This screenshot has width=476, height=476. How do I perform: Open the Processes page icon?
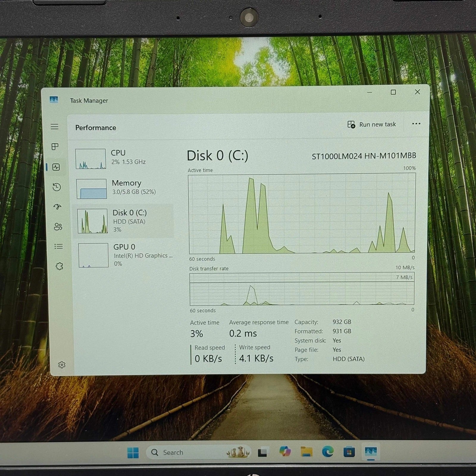55,146
